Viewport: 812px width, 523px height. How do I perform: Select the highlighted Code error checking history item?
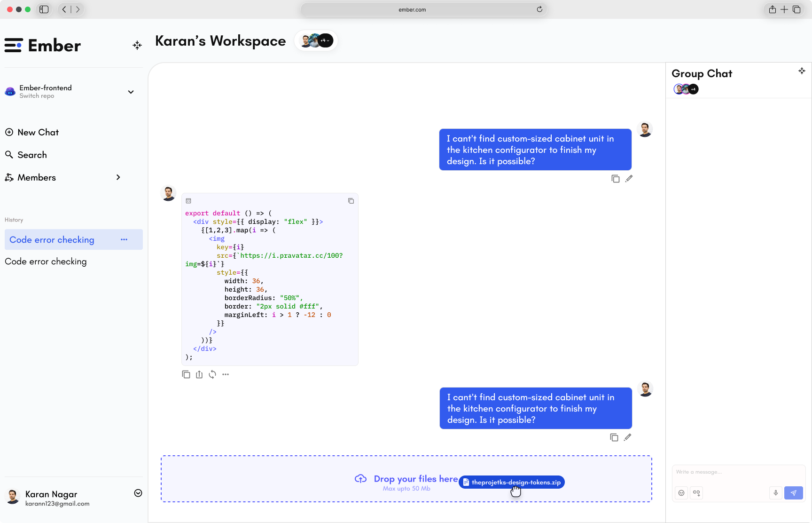74,239
